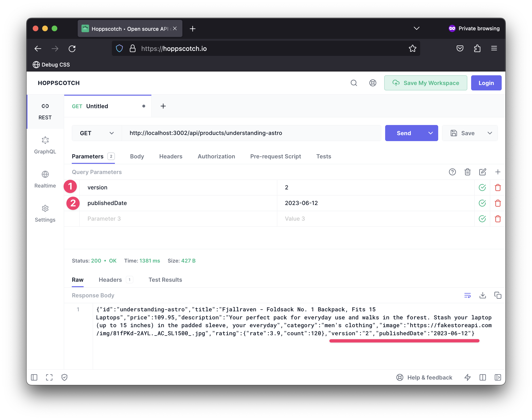Viewport: 532px width, 420px height.
Task: Open Settings panel
Action: (x=45, y=213)
